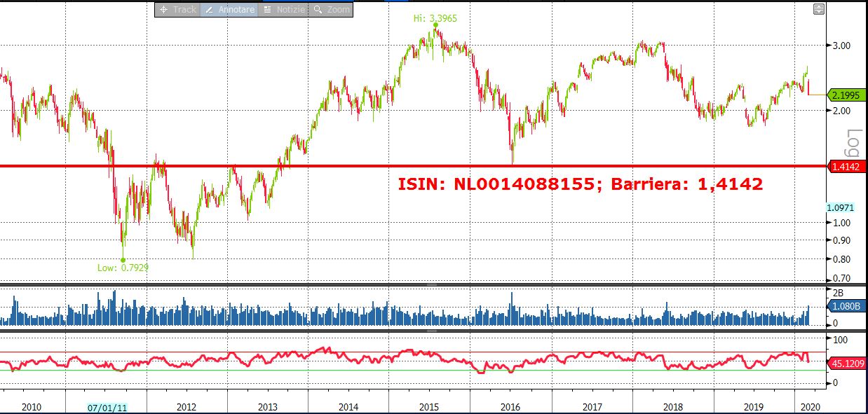
Task: Click the 1.080B volume value tag
Action: click(846, 306)
